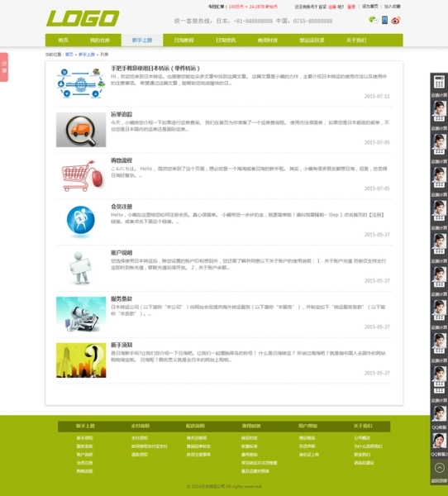Open 咨询及建议 in the footer
Image resolution: width=448 pixels, height=496 pixels.
pos(365,463)
